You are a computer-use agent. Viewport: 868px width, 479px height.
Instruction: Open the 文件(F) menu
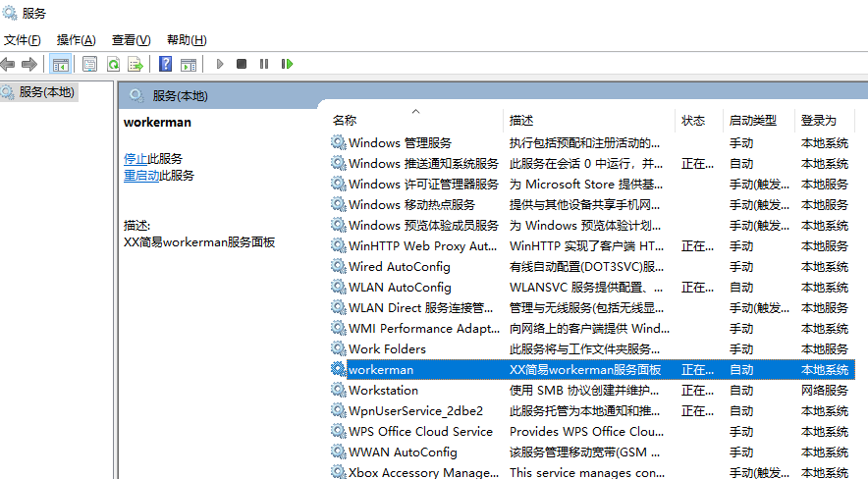click(23, 40)
